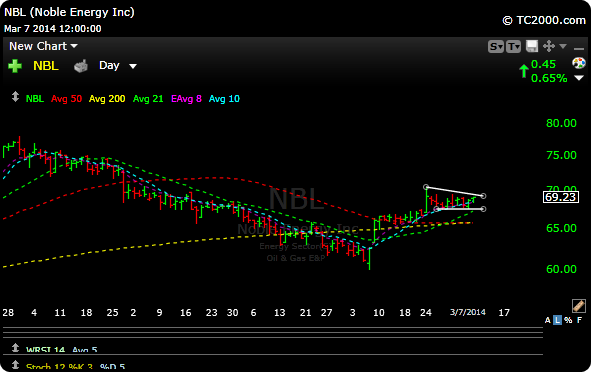Click the drawing tools pencil icon
The image size is (591, 372).
click(x=579, y=306)
